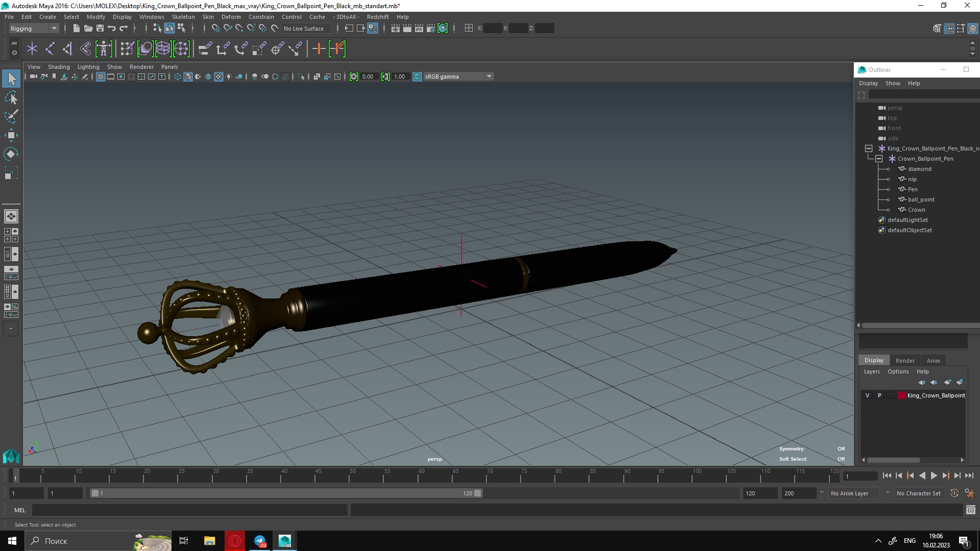Click the MEL command input field
Screen dimensions: 980x551
click(189, 510)
